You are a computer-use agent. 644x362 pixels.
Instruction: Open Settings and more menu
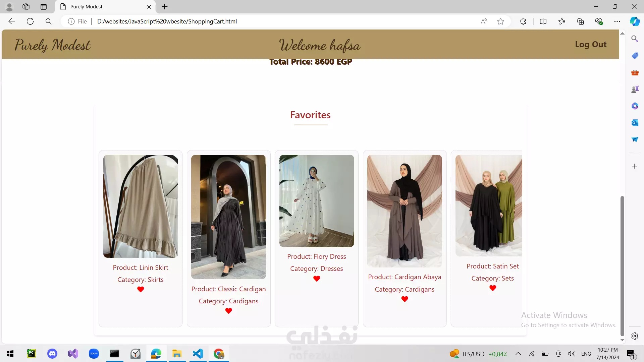coord(617,21)
